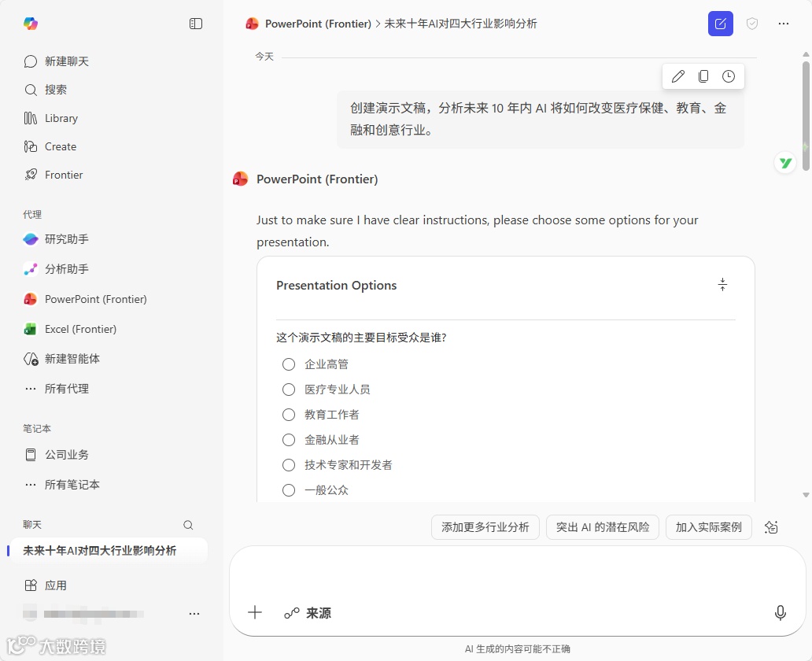
Task: Open 来源 sources selector
Action: (x=308, y=613)
